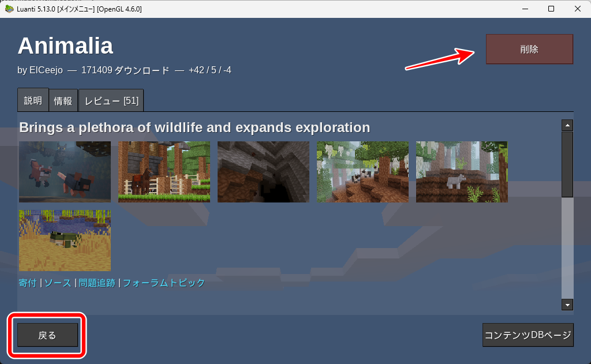Click the scrollbar down arrow
Image resolution: width=591 pixels, height=364 pixels.
click(x=567, y=305)
